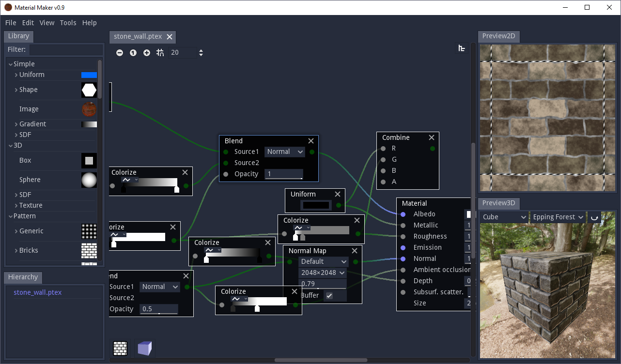The width and height of the screenshot is (621, 364).
Task: Reset graph zoom to 1:1
Action: (x=133, y=53)
